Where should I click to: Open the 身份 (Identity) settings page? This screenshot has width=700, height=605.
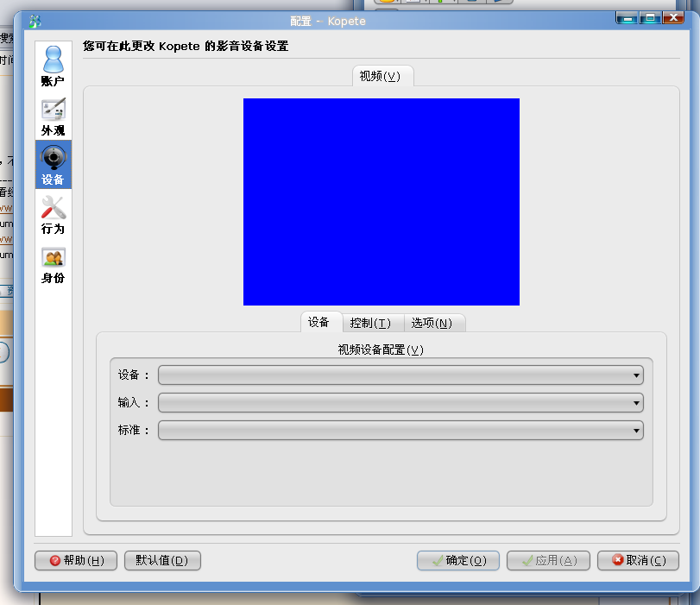[54, 264]
